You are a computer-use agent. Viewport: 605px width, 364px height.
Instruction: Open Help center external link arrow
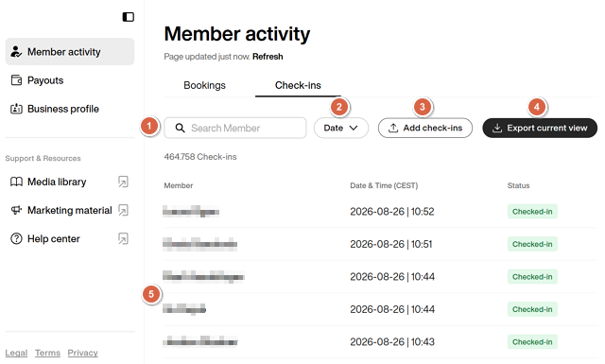[x=123, y=238]
